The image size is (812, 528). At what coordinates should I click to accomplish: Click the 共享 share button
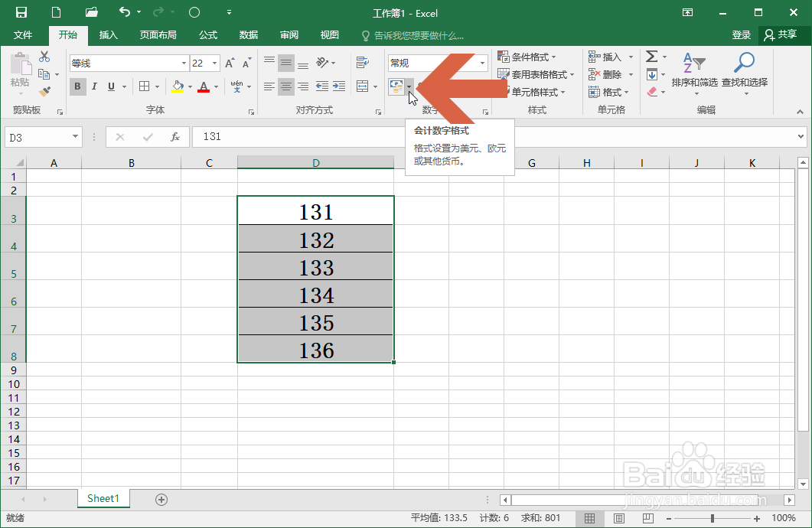[x=781, y=34]
